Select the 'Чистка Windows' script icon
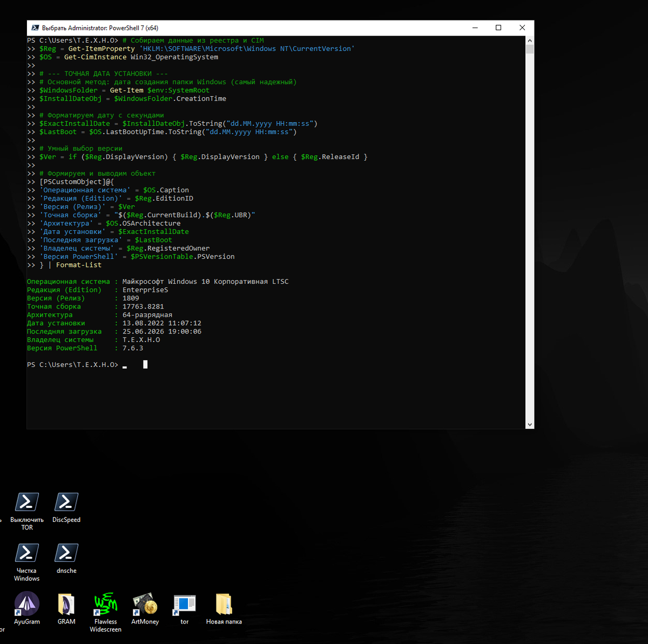This screenshot has height=644, width=648. pyautogui.click(x=27, y=562)
